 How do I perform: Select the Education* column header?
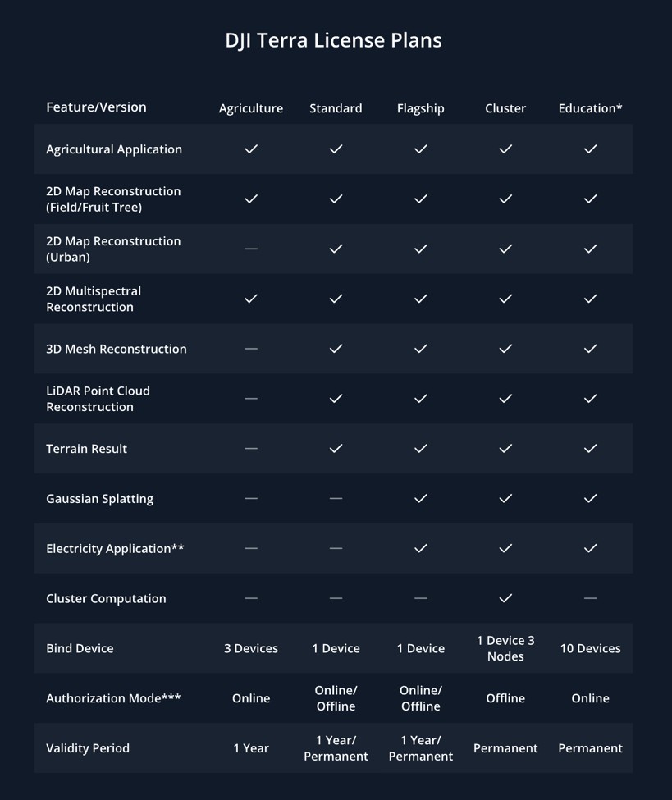590,108
